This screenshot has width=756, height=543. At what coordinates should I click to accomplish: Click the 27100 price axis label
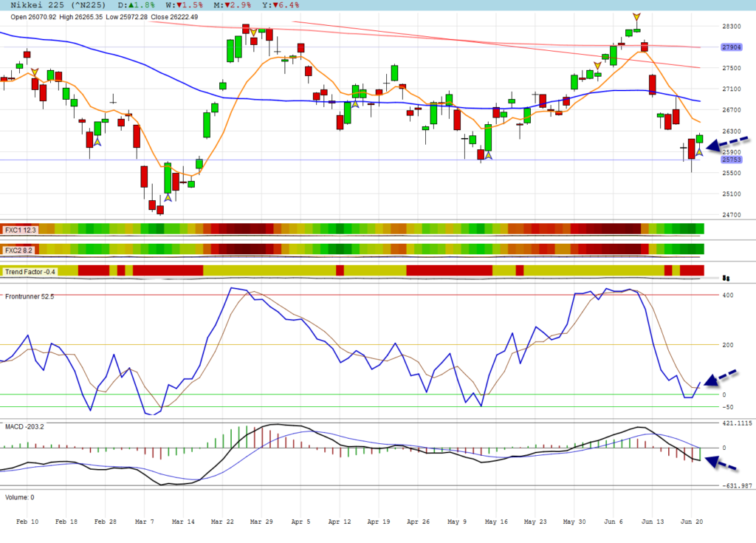pyautogui.click(x=732, y=89)
